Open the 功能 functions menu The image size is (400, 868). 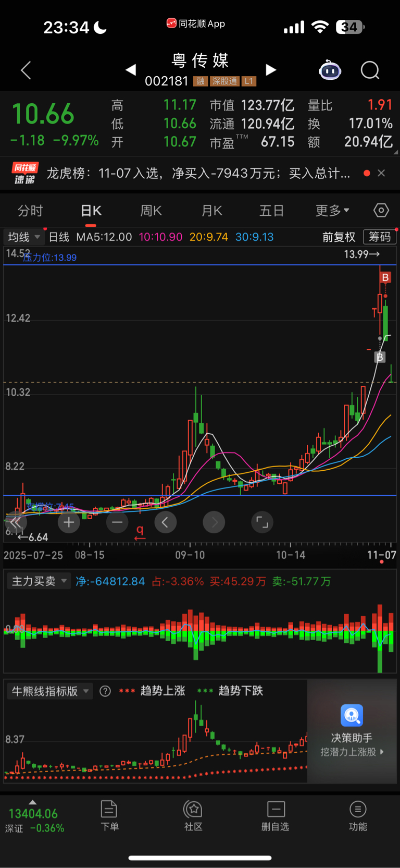click(x=358, y=816)
